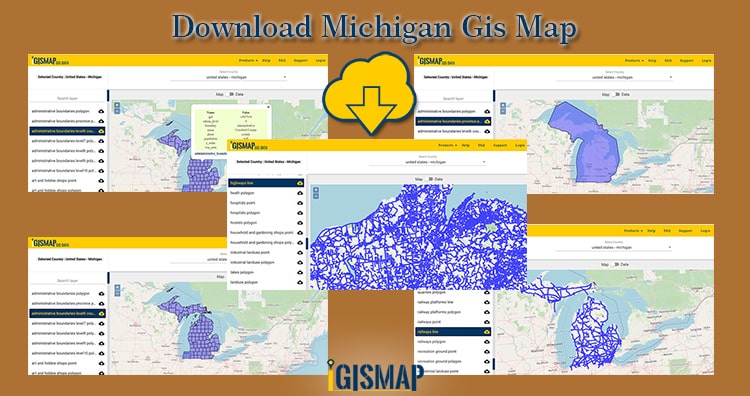This screenshot has height=396, width=750.
Task: Zoom out on the state outline map
Action: coord(503,111)
